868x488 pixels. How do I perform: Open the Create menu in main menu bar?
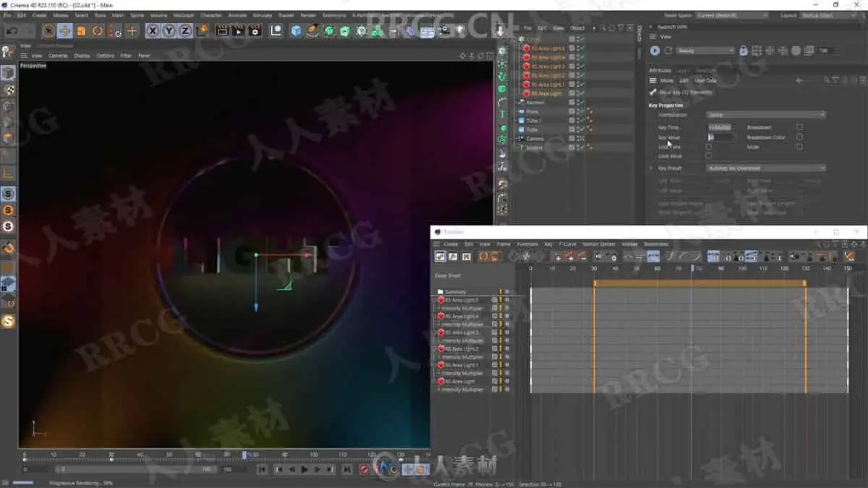coord(39,15)
